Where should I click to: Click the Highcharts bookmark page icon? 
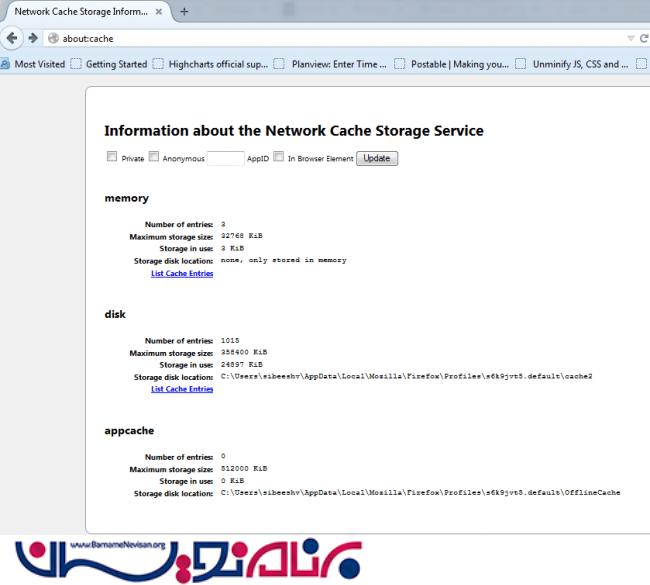pyautogui.click(x=158, y=64)
